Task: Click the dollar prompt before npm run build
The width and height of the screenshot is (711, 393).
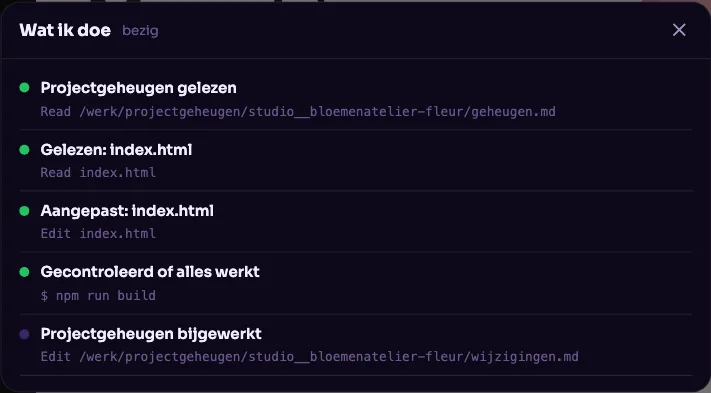Action: pos(44,296)
